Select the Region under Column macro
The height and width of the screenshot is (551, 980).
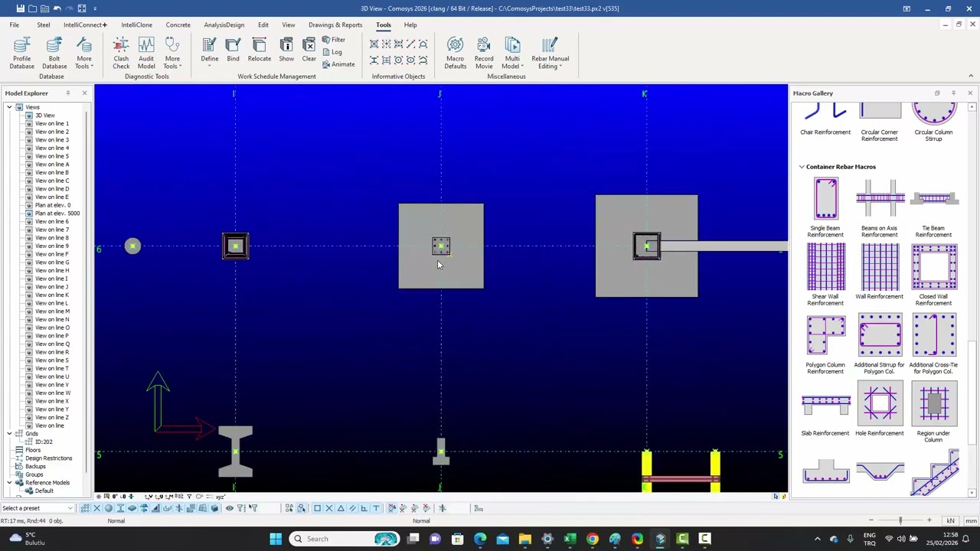coord(933,412)
